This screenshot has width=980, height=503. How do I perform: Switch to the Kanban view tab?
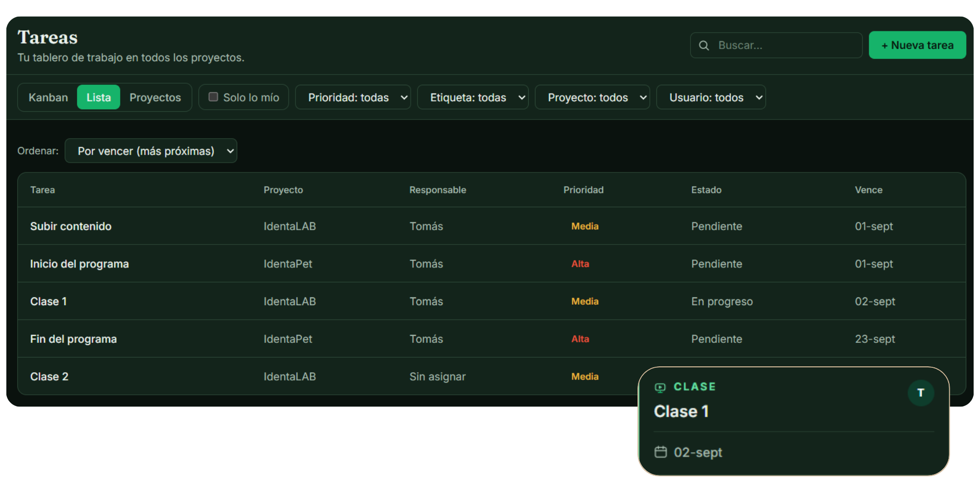click(48, 97)
